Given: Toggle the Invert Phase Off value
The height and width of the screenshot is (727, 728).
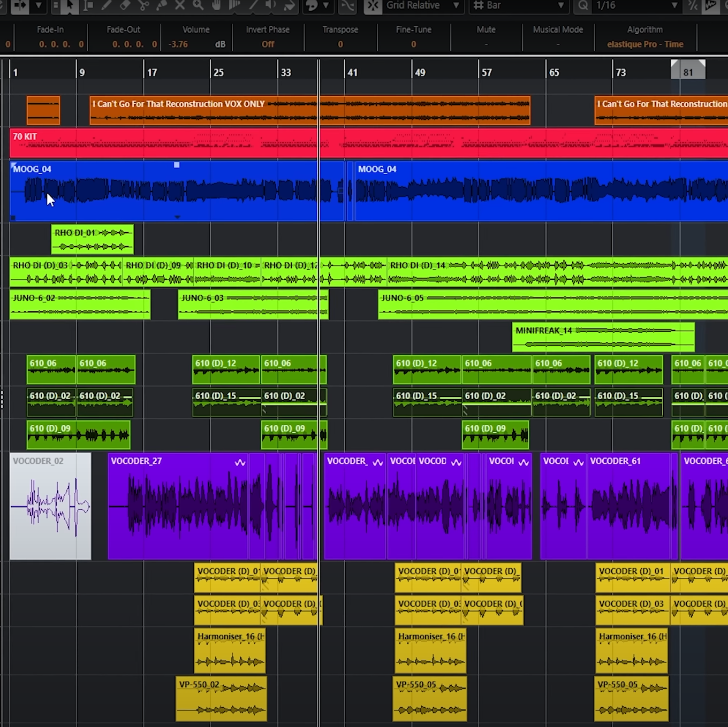Looking at the screenshot, I should point(268,44).
